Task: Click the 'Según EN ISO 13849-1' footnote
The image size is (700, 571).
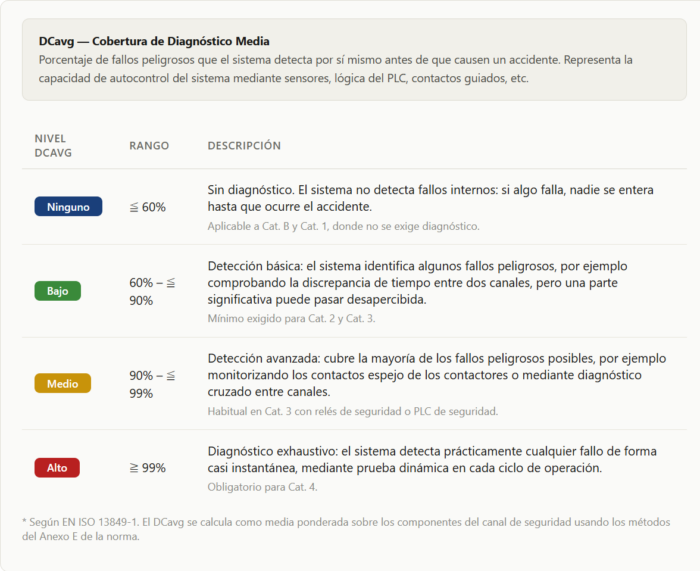Action: [346, 529]
